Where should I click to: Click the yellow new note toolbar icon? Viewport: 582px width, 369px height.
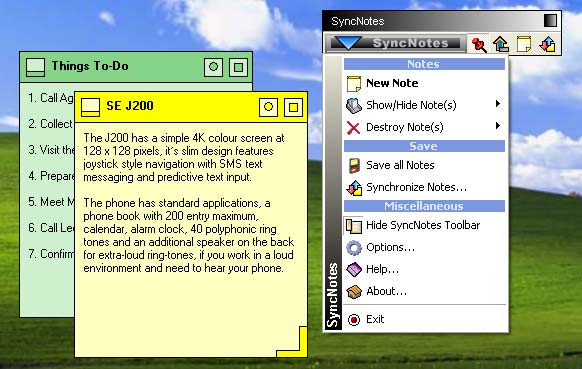[x=524, y=44]
